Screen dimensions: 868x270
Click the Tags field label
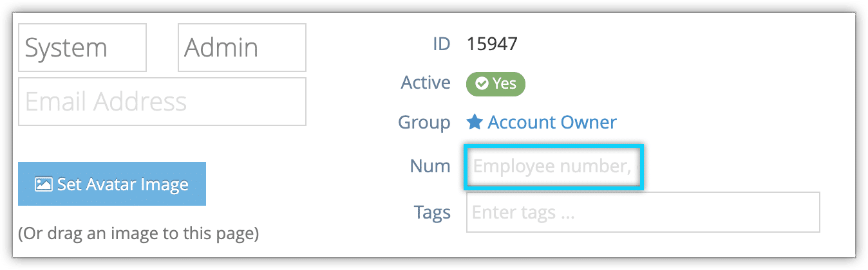432,213
